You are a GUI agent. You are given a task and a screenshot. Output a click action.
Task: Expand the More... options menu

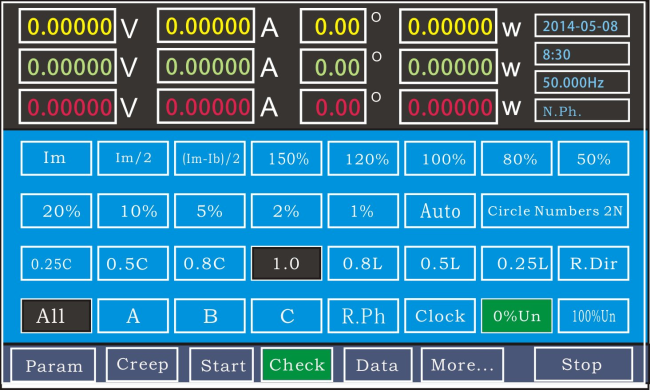[462, 365]
